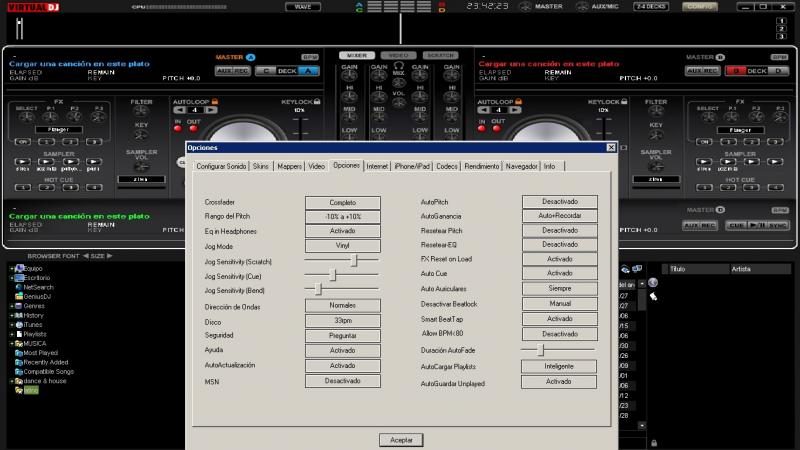Image resolution: width=800 pixels, height=450 pixels.
Task: Adjust the Jog Sensitivity (Scratch) slider
Action: 354,260
